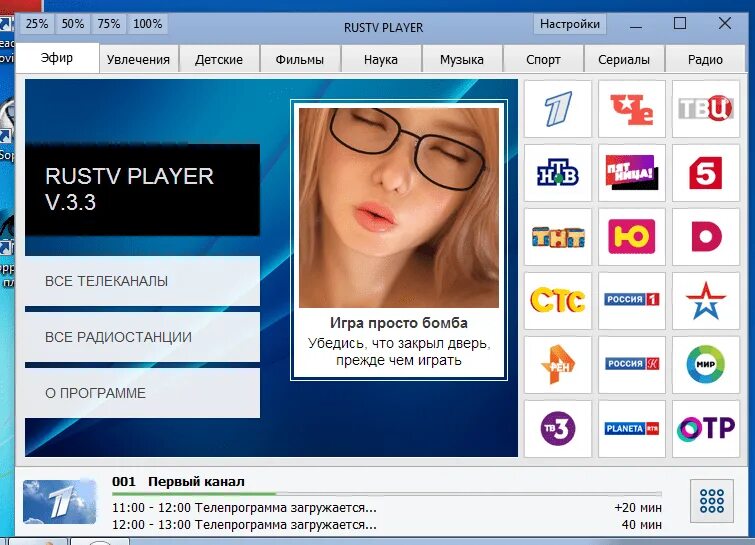The width and height of the screenshot is (755, 545).
Task: Select the Пятый канал icon
Action: 706,173
